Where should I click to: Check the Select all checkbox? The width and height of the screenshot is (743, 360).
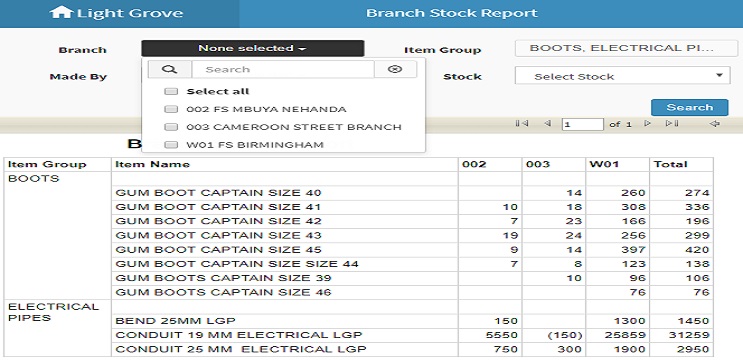click(171, 91)
